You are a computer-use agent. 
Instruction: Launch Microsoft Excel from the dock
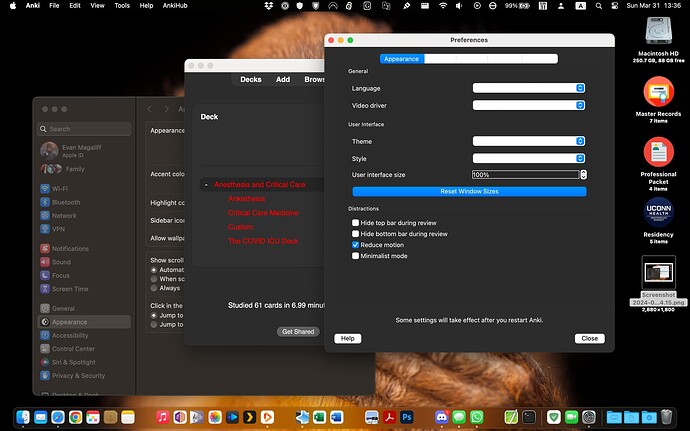[319, 416]
